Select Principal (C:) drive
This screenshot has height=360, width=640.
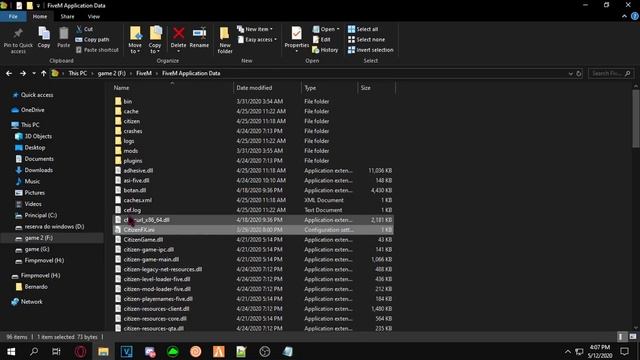click(x=40, y=215)
